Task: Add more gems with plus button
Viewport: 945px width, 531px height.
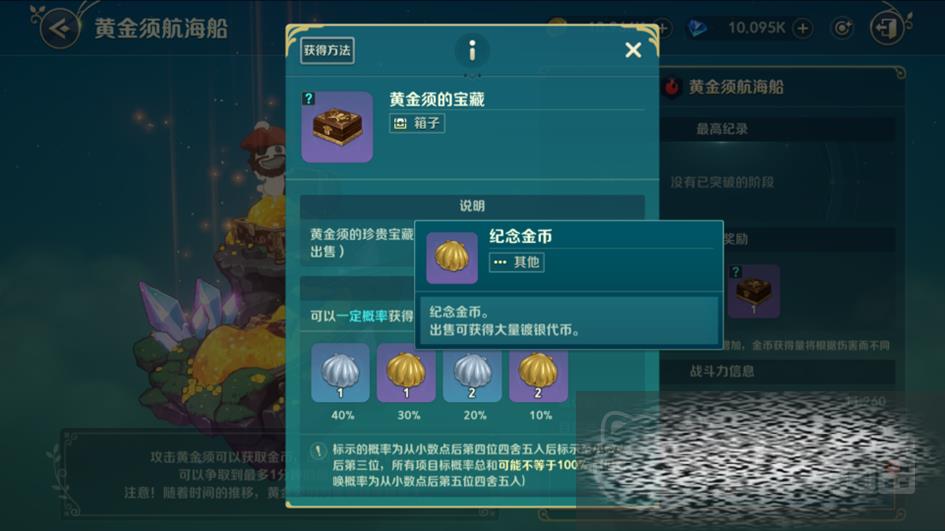Action: (803, 28)
